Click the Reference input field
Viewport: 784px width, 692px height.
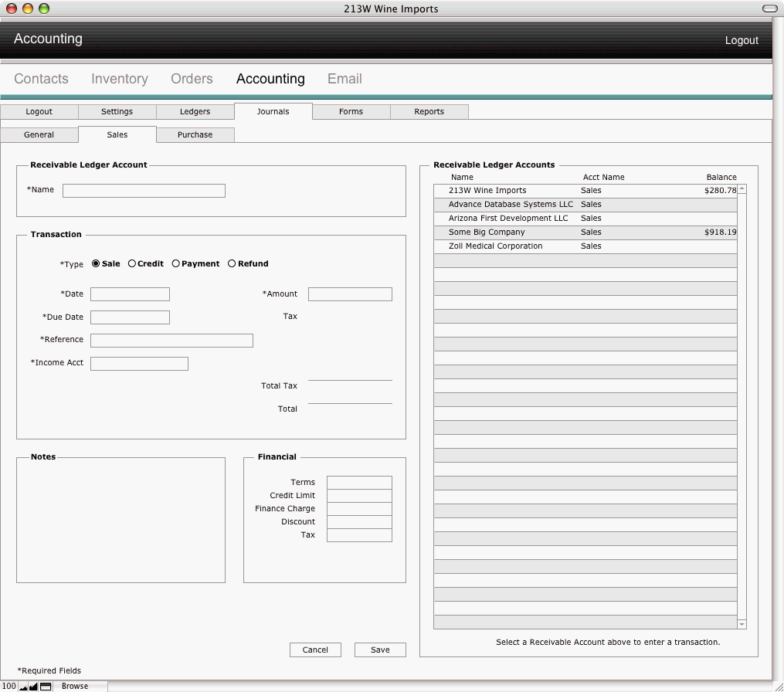point(171,341)
